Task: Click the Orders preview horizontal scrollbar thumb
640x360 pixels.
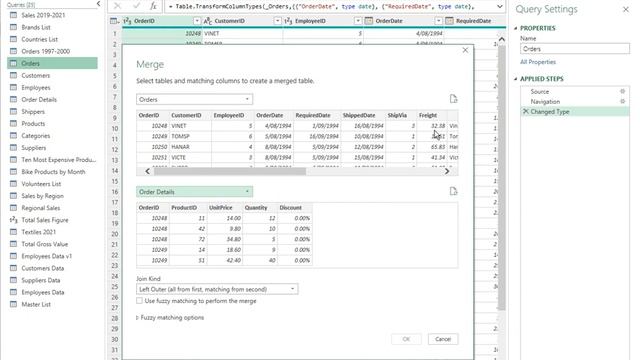Action: point(230,171)
